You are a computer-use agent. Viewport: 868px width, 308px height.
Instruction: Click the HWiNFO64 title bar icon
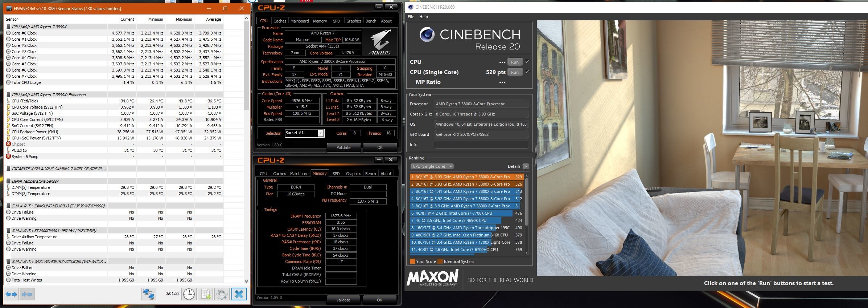coord(9,8)
